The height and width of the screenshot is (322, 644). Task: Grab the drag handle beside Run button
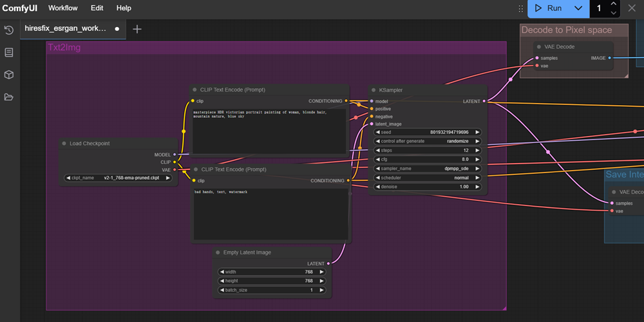[x=521, y=8]
